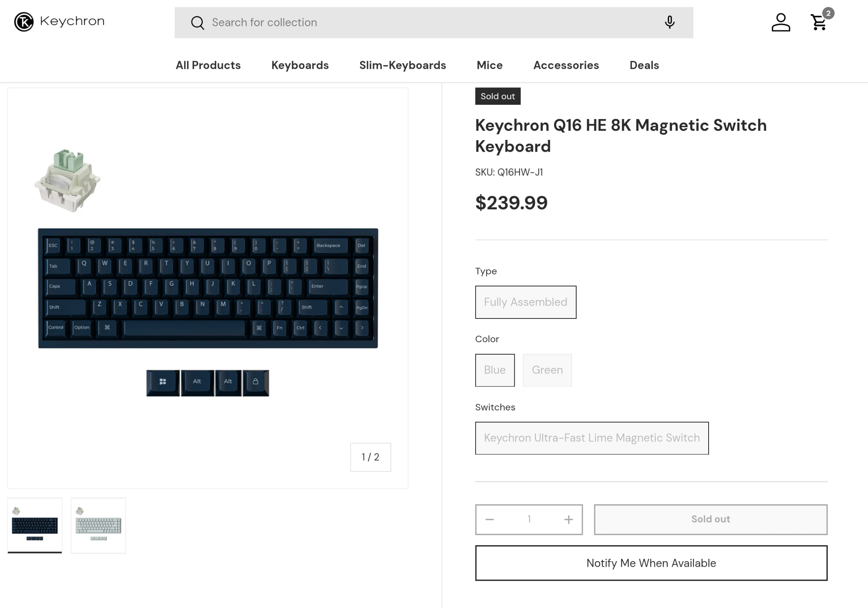Click the Keychron logo
This screenshot has height=608, width=868.
coord(59,22)
